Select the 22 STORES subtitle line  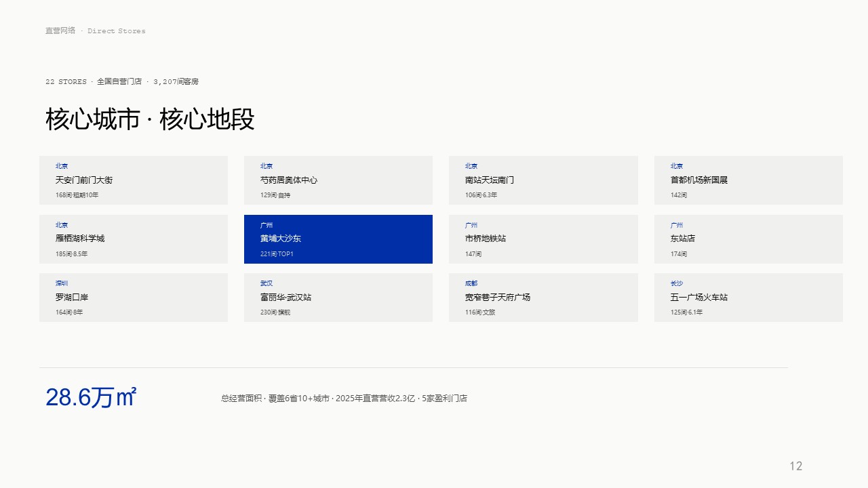[122, 81]
